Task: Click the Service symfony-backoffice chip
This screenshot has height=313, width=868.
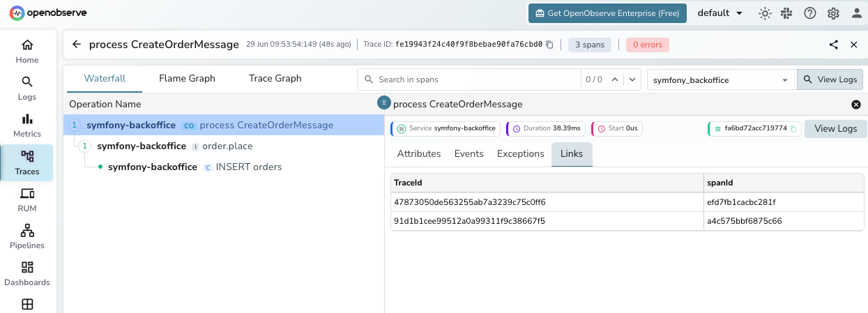Action: [x=446, y=129]
